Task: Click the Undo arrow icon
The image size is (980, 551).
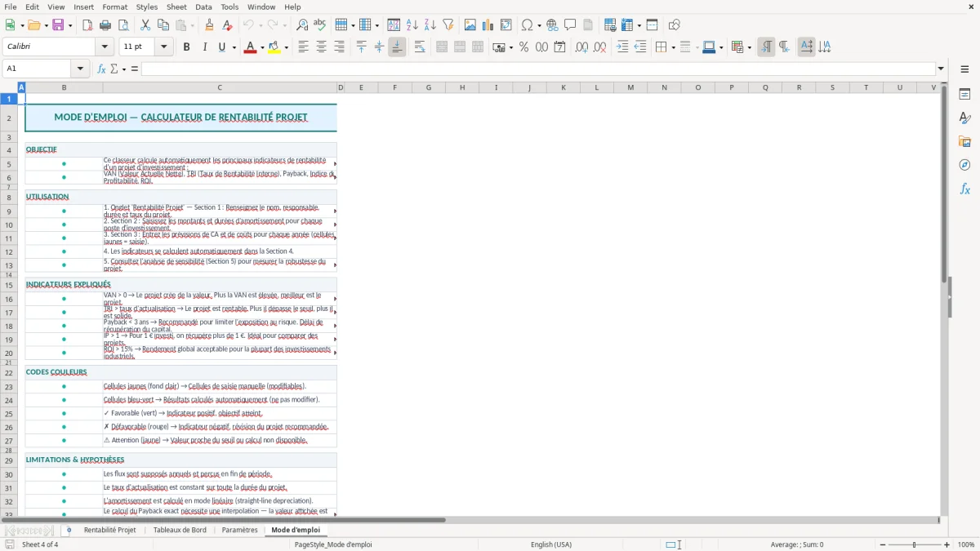Action: [249, 25]
